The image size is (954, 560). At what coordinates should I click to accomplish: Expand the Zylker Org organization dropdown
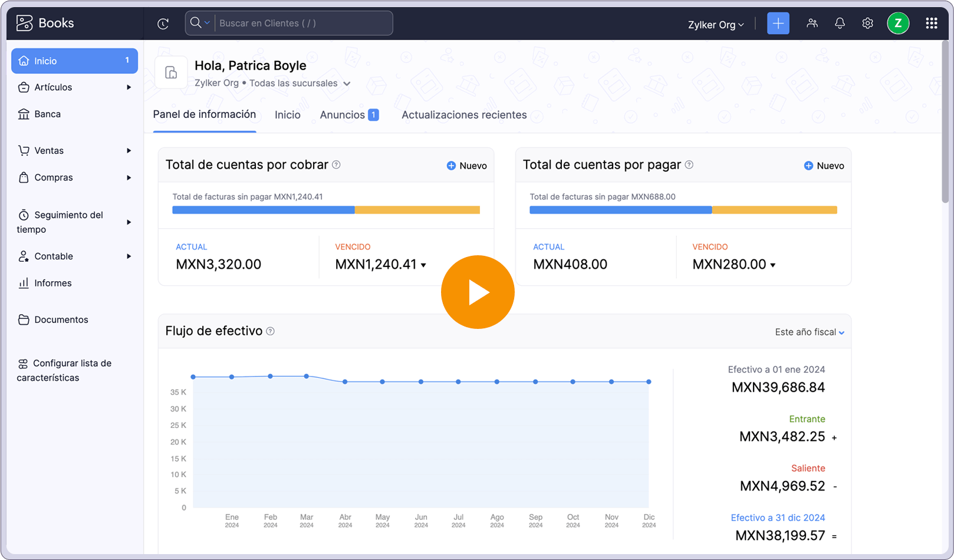715,25
